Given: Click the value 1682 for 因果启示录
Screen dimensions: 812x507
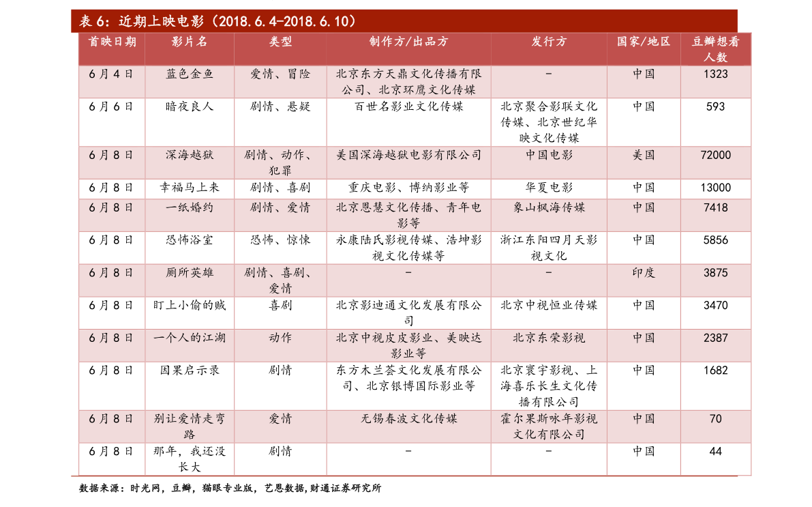Looking at the screenshot, I should (x=716, y=371).
